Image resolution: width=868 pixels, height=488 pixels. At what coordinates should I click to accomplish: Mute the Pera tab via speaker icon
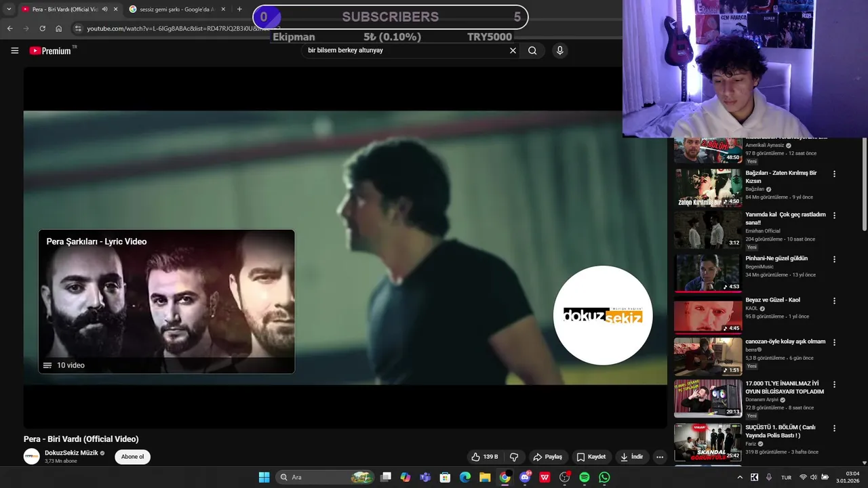click(x=104, y=9)
